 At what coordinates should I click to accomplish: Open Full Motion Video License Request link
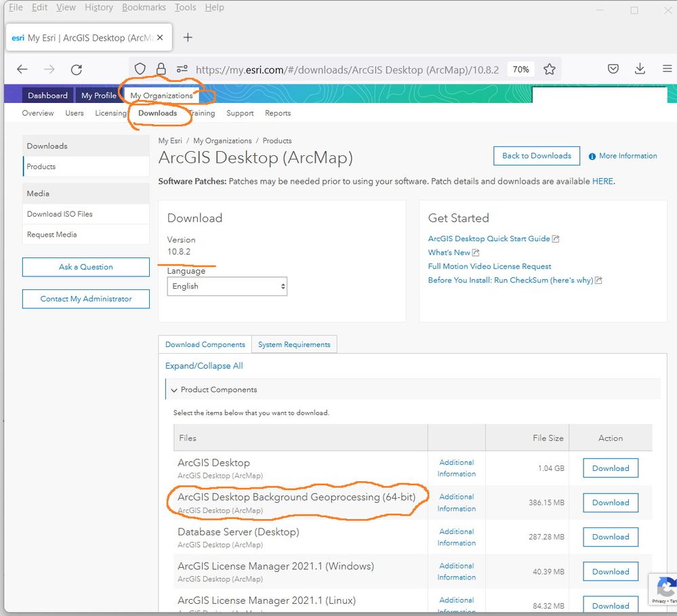(489, 266)
